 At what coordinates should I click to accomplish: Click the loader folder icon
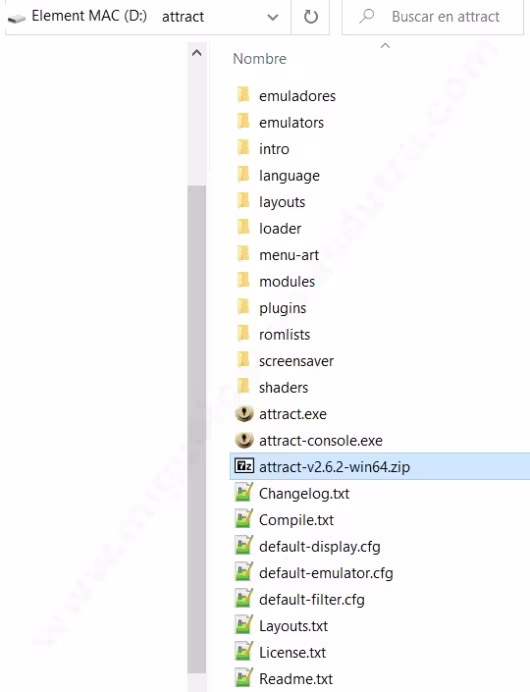[244, 228]
